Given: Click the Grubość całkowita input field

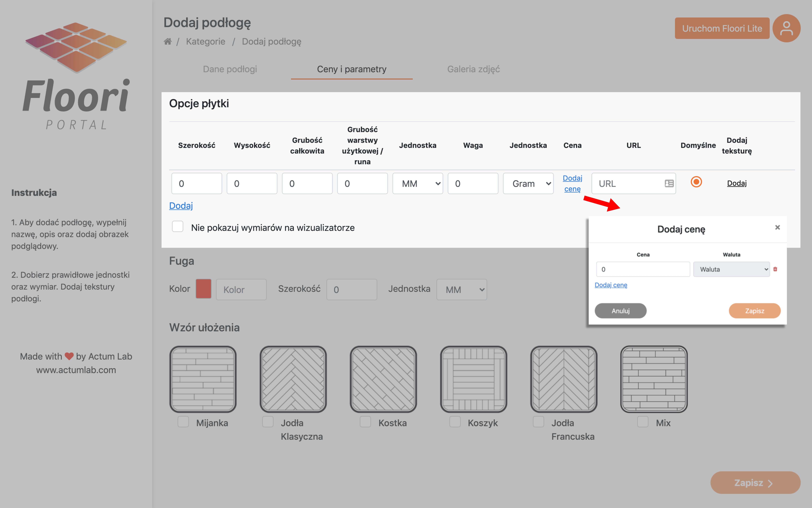Looking at the screenshot, I should coord(307,183).
